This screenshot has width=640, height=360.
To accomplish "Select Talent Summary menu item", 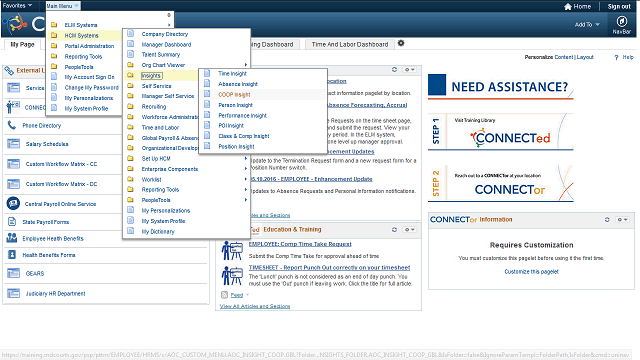I will pos(160,54).
